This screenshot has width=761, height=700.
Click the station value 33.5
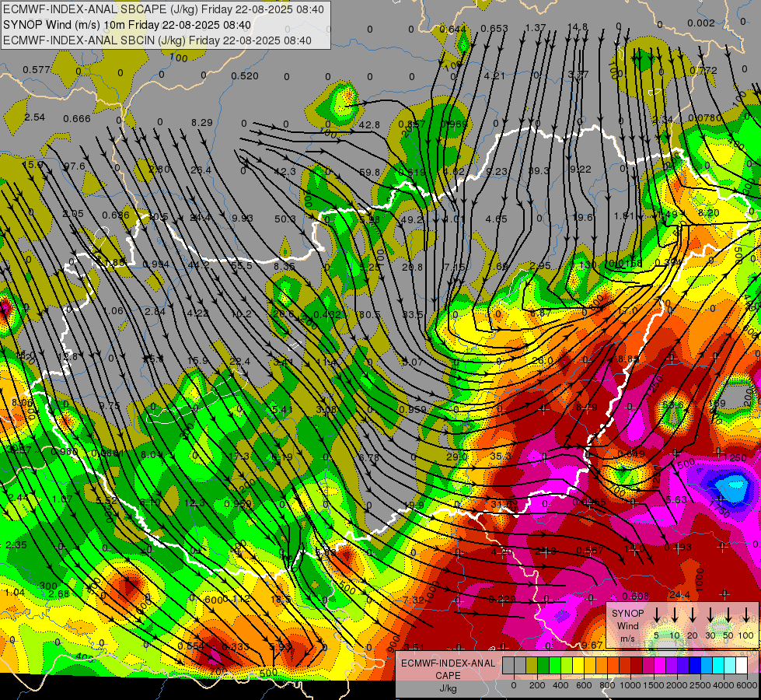point(413,314)
